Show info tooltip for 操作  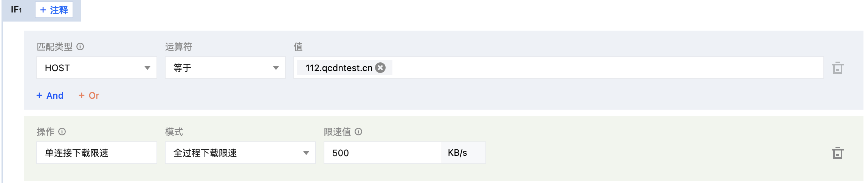(62, 132)
